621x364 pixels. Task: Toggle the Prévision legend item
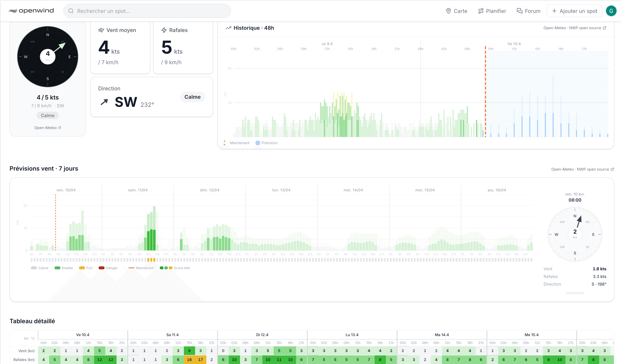[267, 143]
